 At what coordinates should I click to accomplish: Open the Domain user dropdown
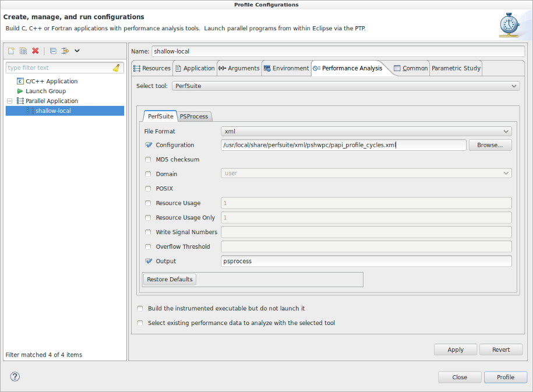click(x=366, y=174)
